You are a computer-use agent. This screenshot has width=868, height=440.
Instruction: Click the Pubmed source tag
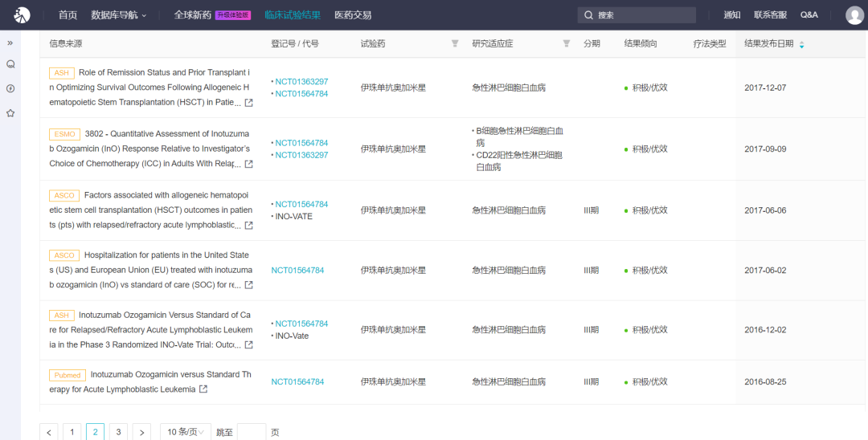68,375
